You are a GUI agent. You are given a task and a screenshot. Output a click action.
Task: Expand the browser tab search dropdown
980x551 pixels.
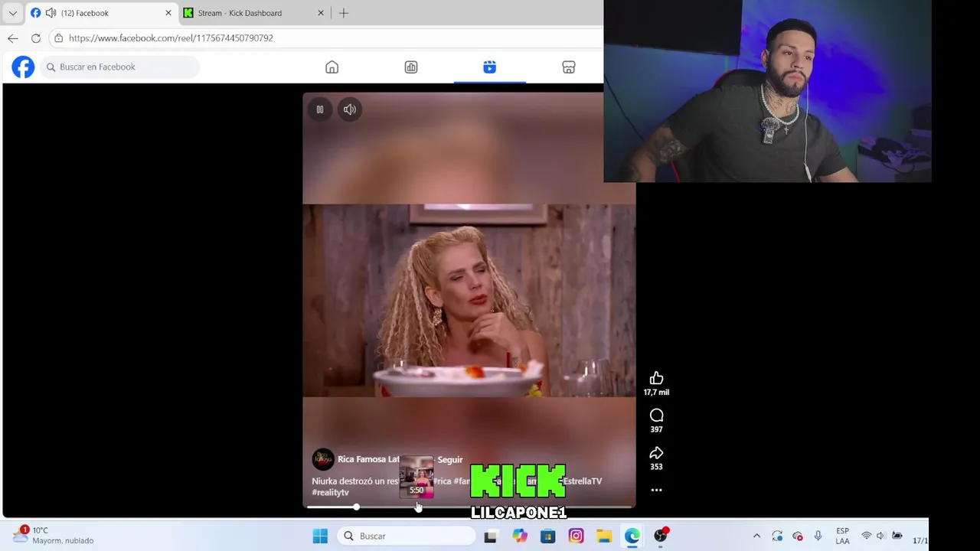pos(12,13)
